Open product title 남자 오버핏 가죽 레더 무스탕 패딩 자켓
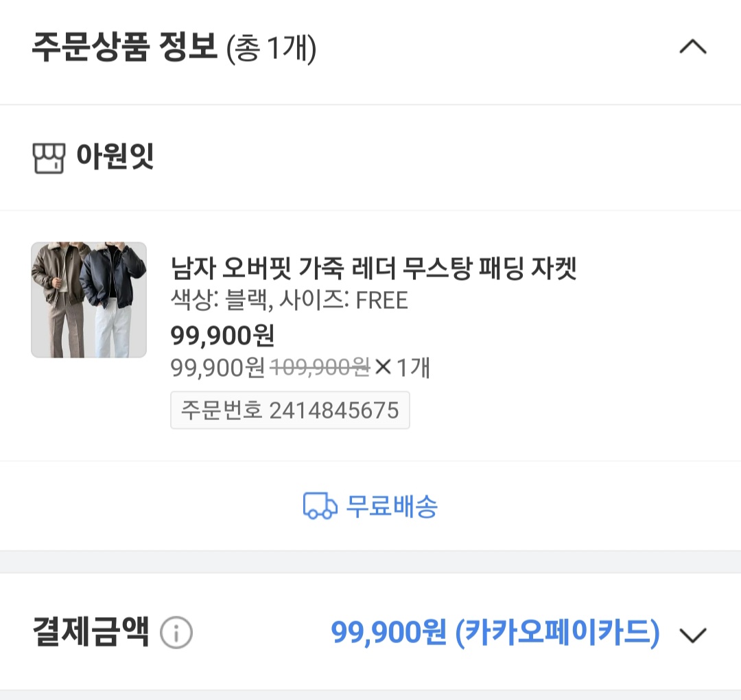This screenshot has width=741, height=700. 373,268
